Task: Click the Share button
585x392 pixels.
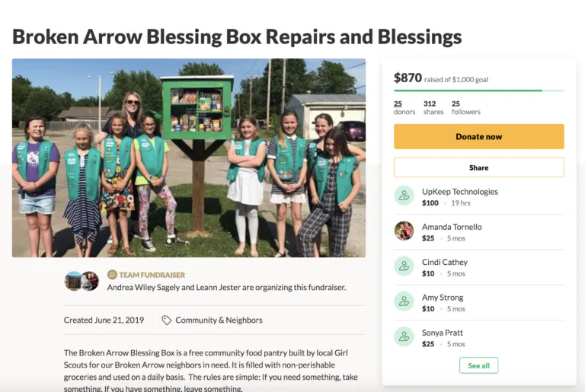Action: coord(478,167)
